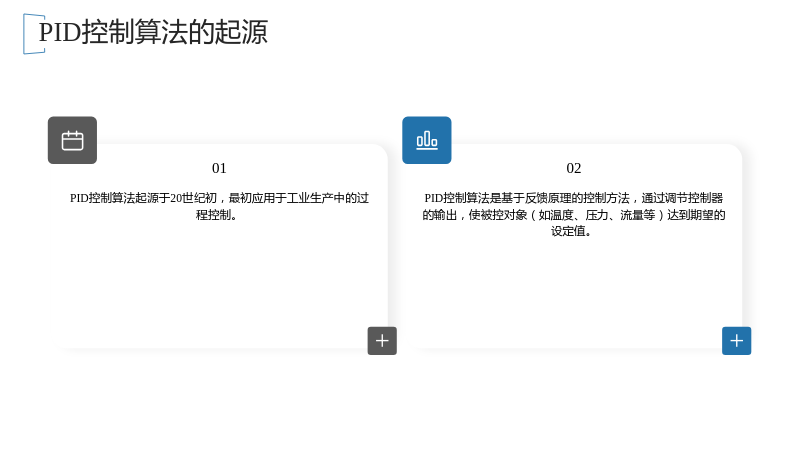This screenshot has height=450, width=800.
Task: Expand card 02 with blue plus button
Action: (x=736, y=341)
